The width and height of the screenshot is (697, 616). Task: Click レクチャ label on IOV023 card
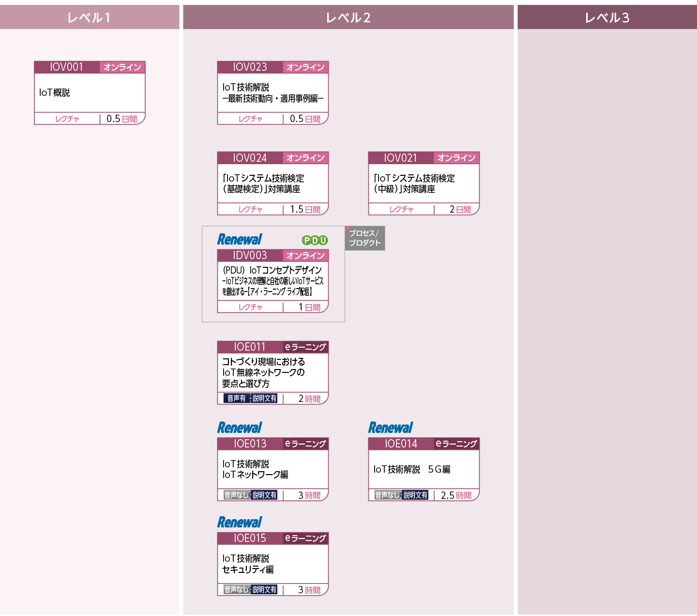tap(250, 119)
